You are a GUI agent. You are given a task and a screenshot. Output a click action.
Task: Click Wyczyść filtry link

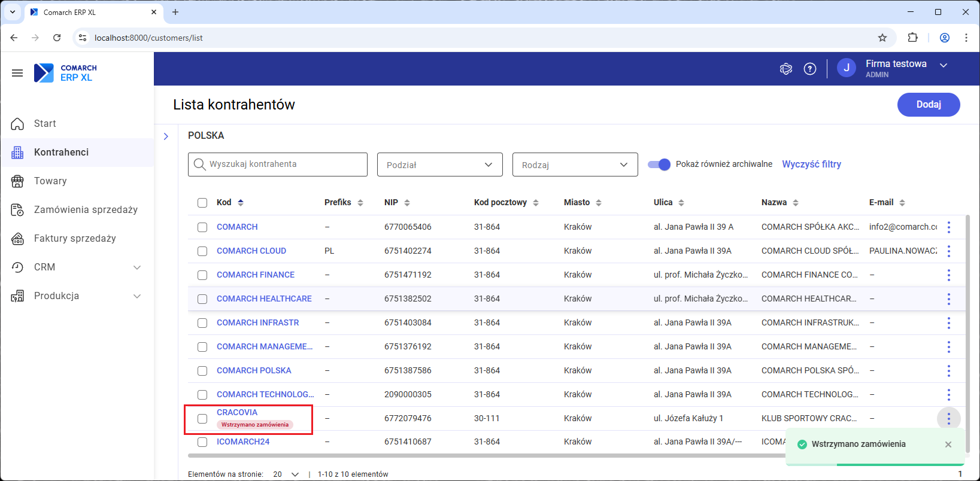(811, 165)
